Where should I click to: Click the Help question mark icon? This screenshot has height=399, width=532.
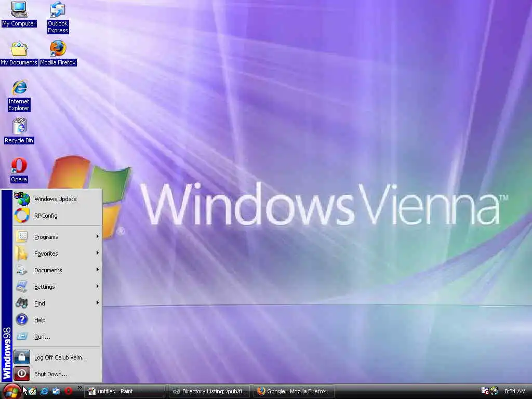[x=22, y=320]
